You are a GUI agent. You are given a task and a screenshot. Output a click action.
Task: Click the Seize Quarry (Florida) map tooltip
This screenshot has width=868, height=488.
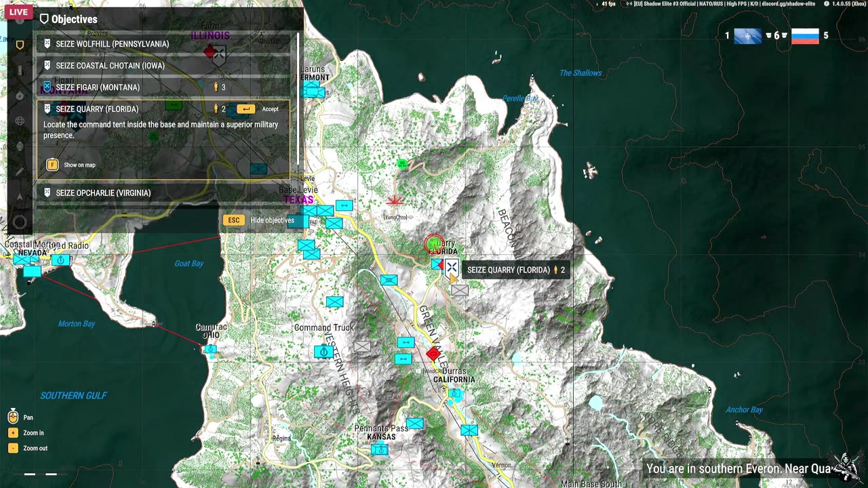(515, 270)
